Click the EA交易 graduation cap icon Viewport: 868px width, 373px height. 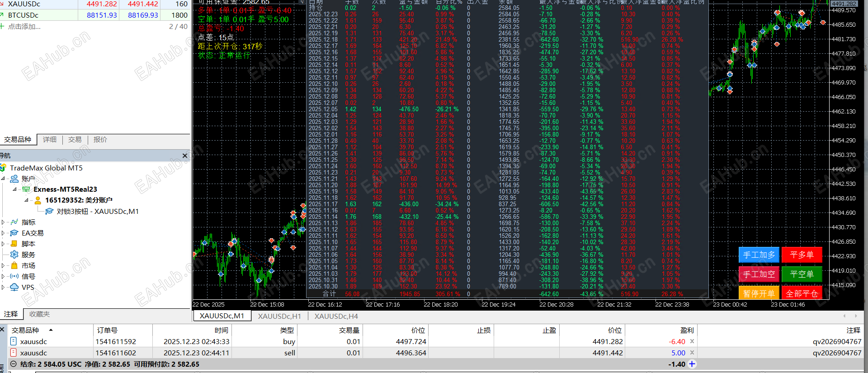point(14,233)
